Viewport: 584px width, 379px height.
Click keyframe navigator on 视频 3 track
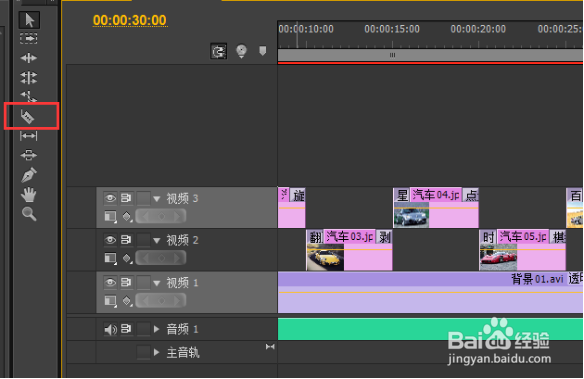pyautogui.click(x=161, y=216)
